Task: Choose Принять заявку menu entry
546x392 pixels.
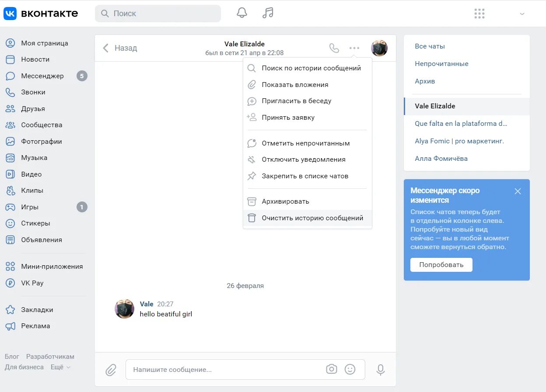Action: pyautogui.click(x=308, y=118)
